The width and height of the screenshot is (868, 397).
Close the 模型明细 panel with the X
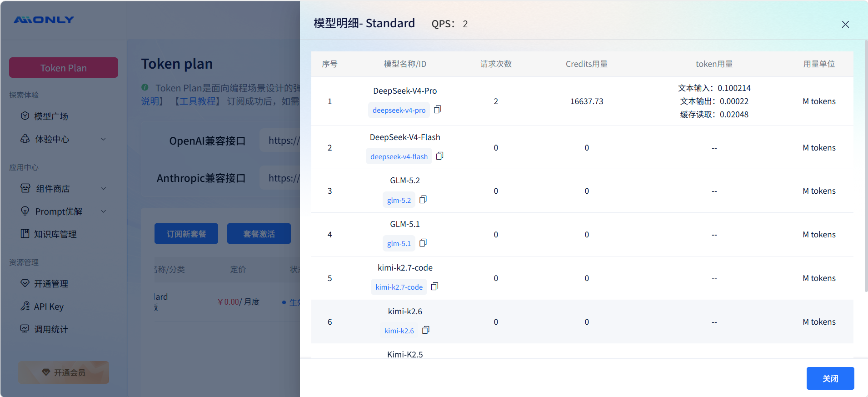(845, 24)
